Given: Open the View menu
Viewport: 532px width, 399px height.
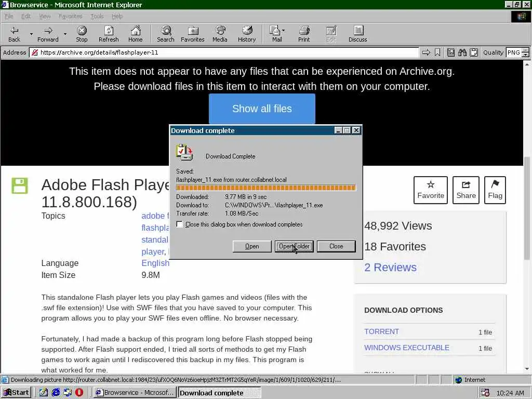Looking at the screenshot, I should point(45,16).
